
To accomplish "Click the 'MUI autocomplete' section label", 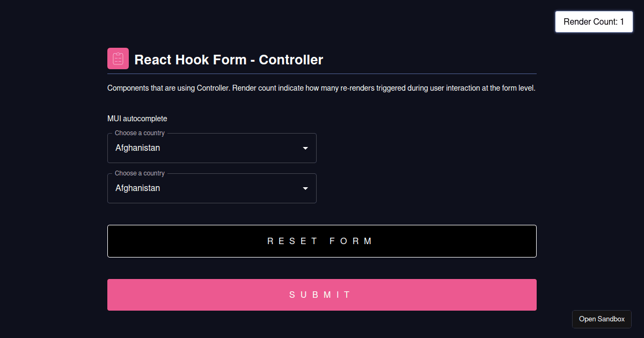I will [137, 119].
